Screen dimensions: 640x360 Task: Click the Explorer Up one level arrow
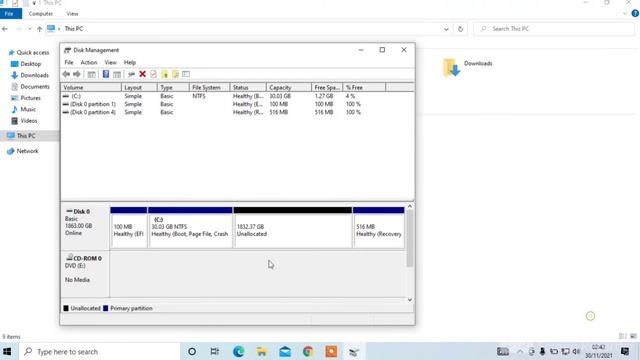click(x=40, y=29)
